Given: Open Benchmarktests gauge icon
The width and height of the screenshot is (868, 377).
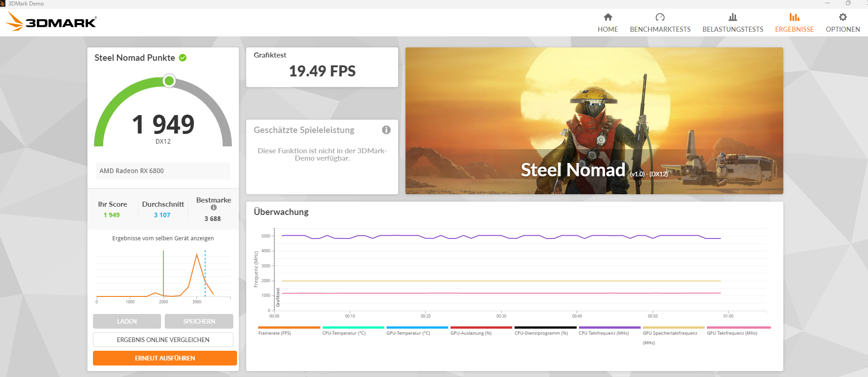Looking at the screenshot, I should [660, 17].
